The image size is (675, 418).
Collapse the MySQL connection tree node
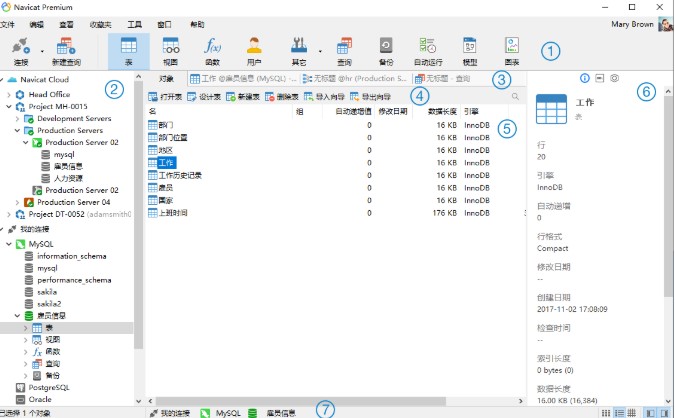[x=9, y=243]
